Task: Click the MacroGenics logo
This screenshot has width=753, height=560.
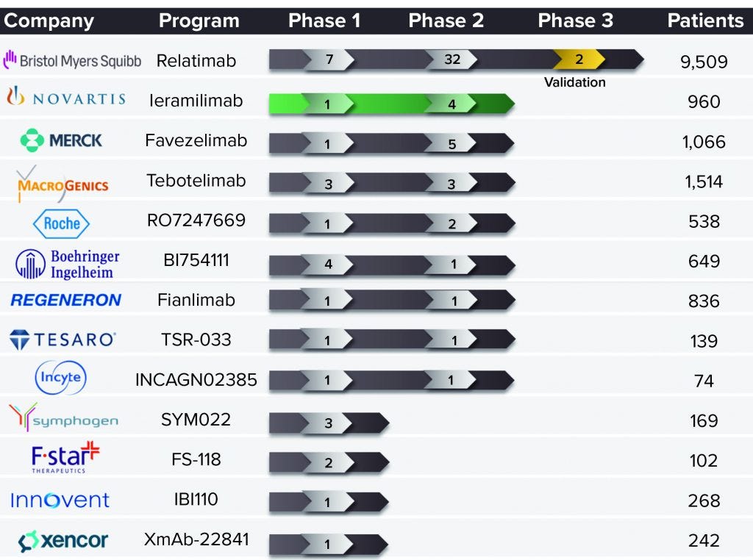Action: pos(63,183)
